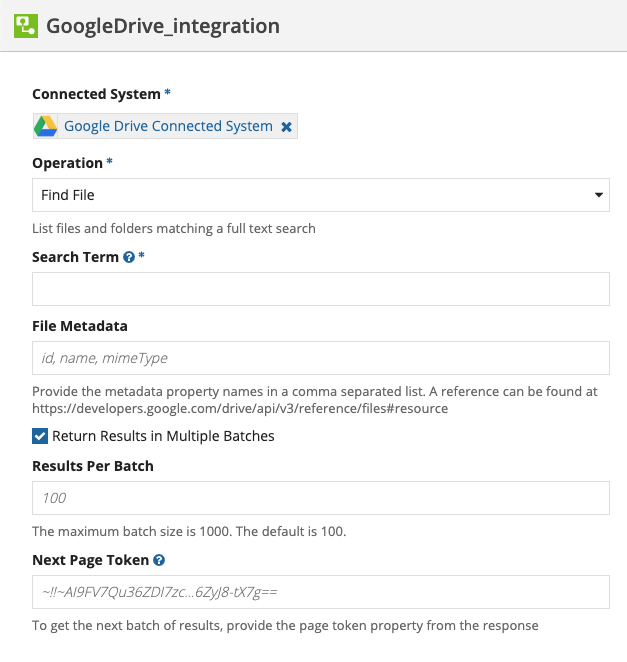
Task: Click 'To get the next batch of results' hint
Action: [285, 625]
